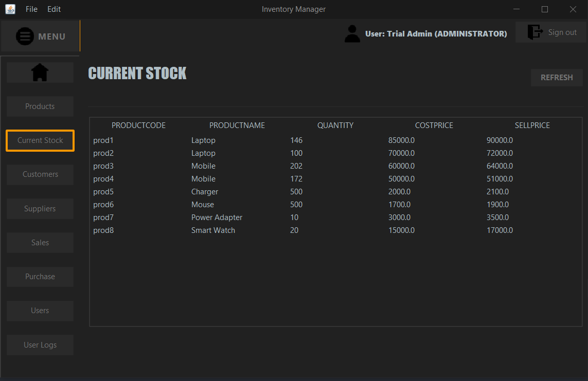The image size is (588, 381).
Task: Select the prod3 product code cell
Action: click(x=139, y=166)
